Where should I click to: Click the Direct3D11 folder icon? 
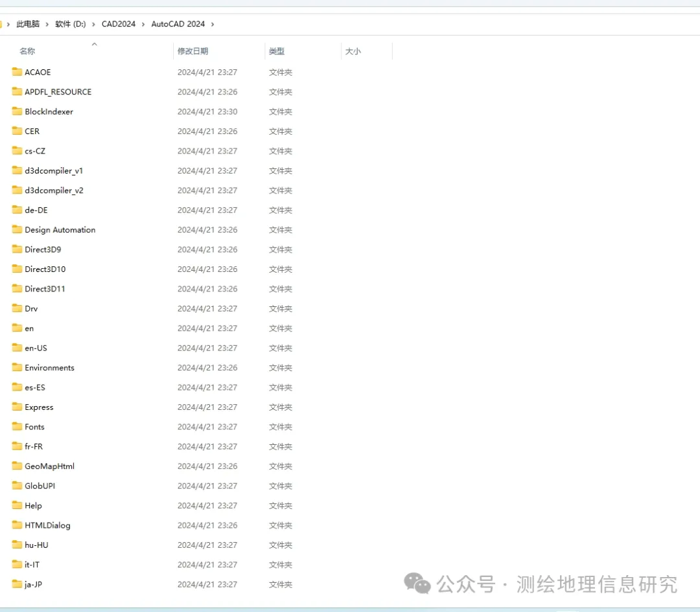tap(17, 289)
